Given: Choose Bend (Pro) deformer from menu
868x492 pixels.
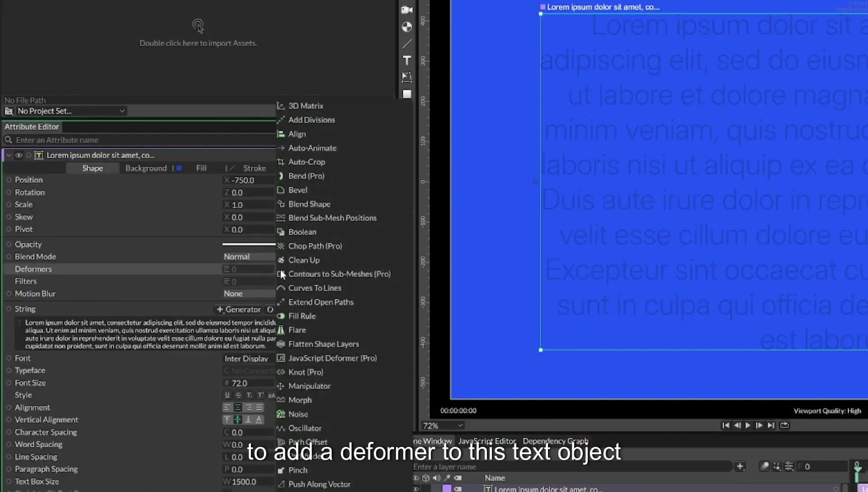Looking at the screenshot, I should pyautogui.click(x=306, y=176).
